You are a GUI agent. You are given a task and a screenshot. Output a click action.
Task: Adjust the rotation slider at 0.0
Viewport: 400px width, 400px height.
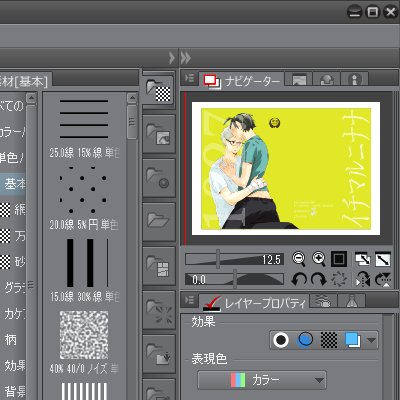pos(234,279)
